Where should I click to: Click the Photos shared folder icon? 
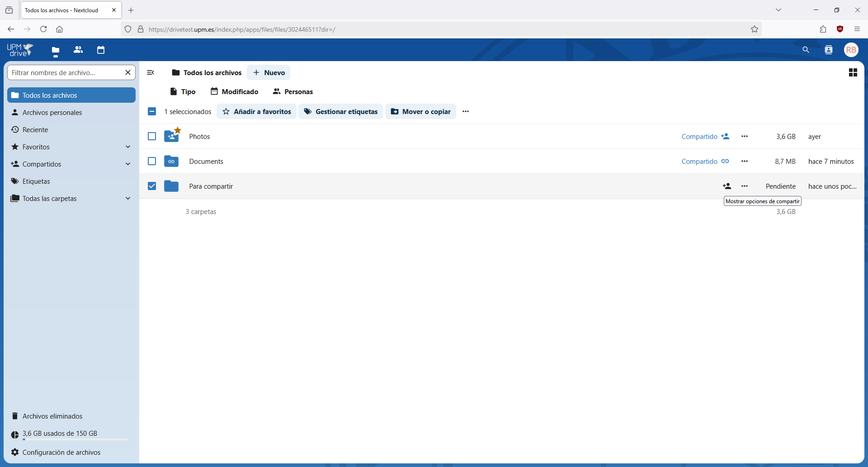[x=171, y=136]
